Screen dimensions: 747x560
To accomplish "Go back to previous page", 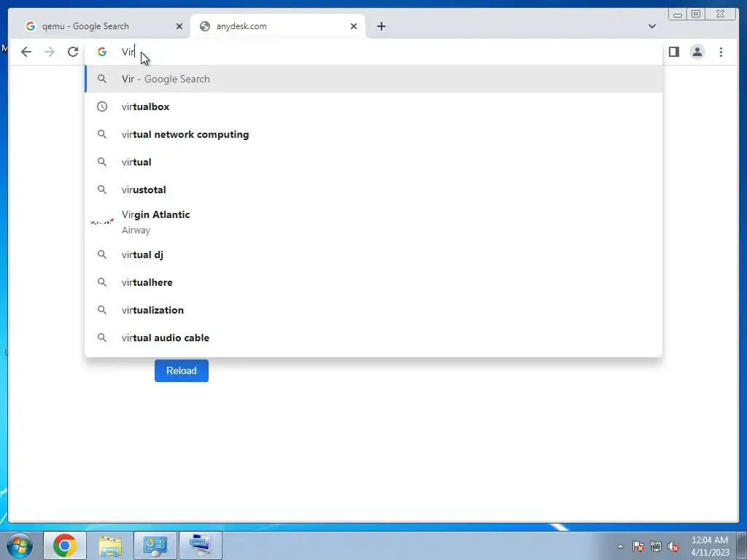I will point(26,52).
